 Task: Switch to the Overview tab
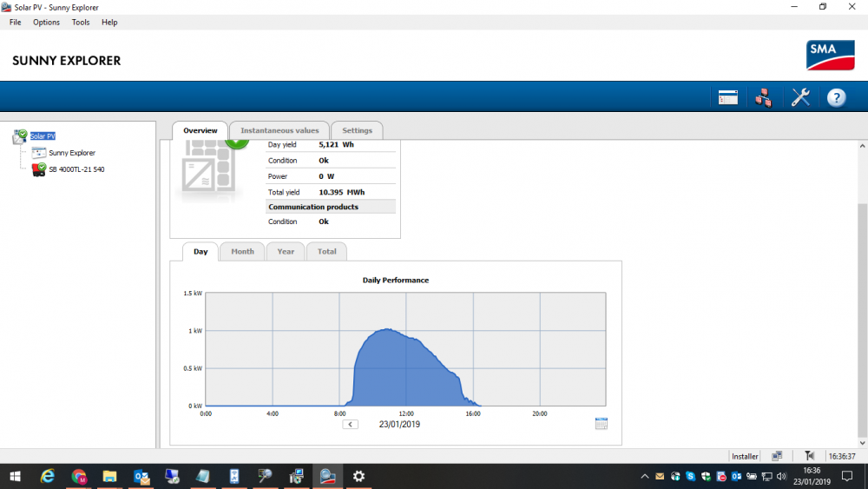coord(201,130)
